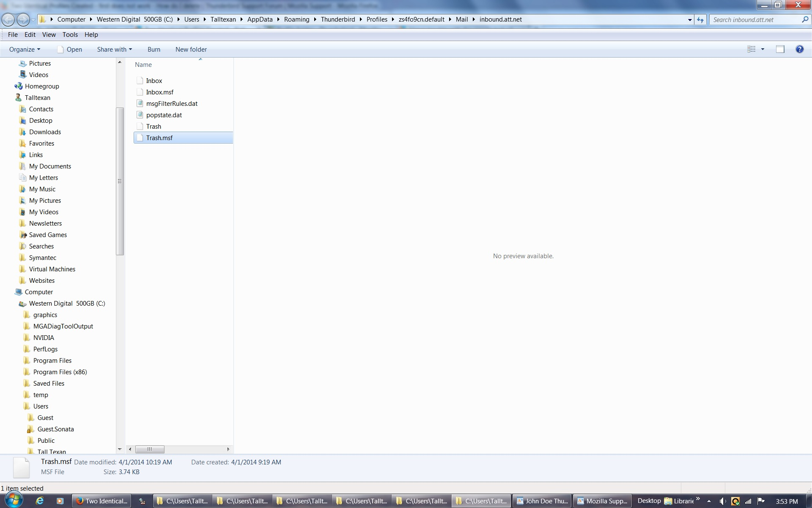Open the view options dropdown arrow
The width and height of the screenshot is (812, 508).
763,49
